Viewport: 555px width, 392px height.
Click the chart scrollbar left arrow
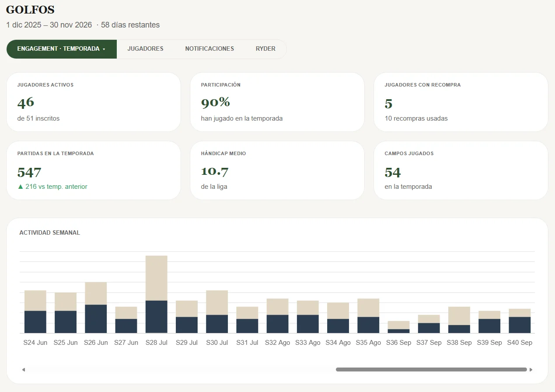coord(24,370)
